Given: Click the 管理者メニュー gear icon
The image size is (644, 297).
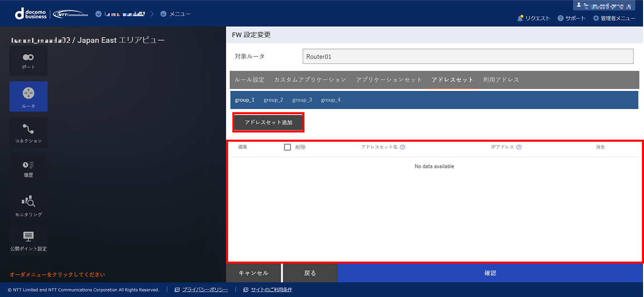Looking at the screenshot, I should 596,19.
